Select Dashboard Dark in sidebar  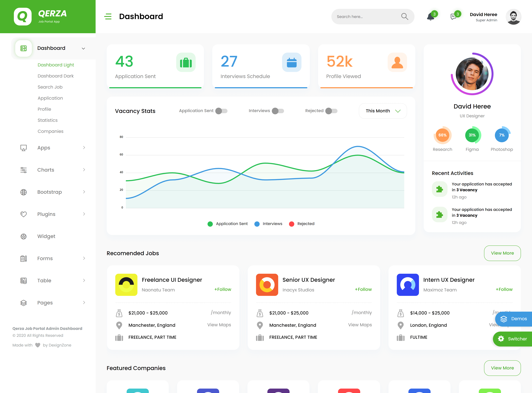pos(56,76)
